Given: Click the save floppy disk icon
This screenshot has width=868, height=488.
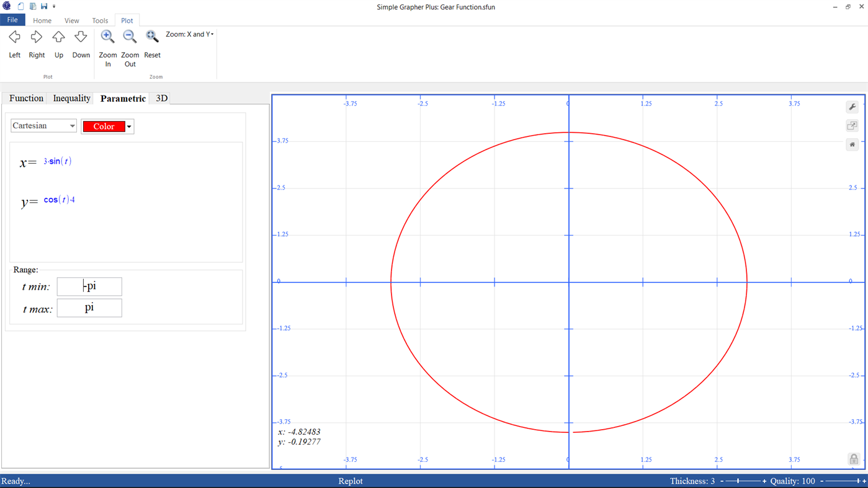Looking at the screenshot, I should coord(44,6).
